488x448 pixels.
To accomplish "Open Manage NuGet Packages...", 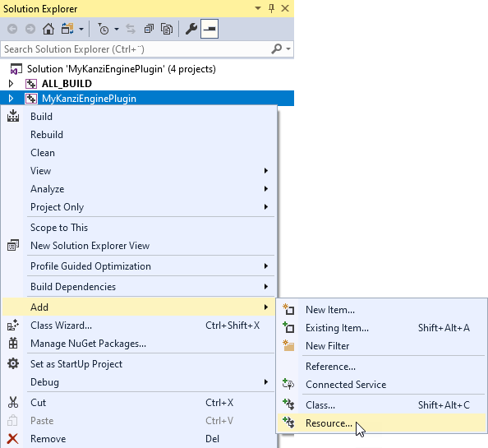I will pyautogui.click(x=139, y=343).
